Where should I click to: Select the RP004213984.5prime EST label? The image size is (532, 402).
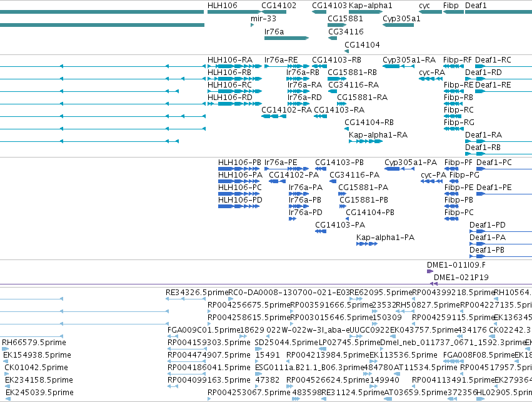328,355
